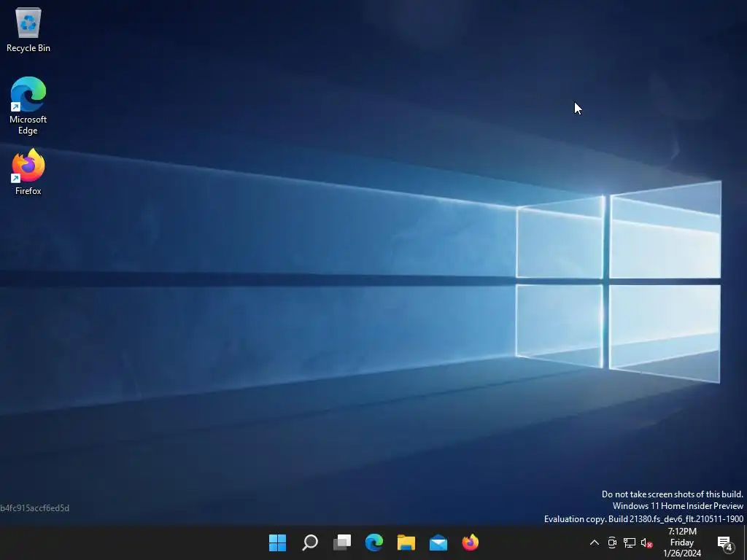747x560 pixels.
Task: Open the Start menu from taskbar
Action: pos(278,542)
